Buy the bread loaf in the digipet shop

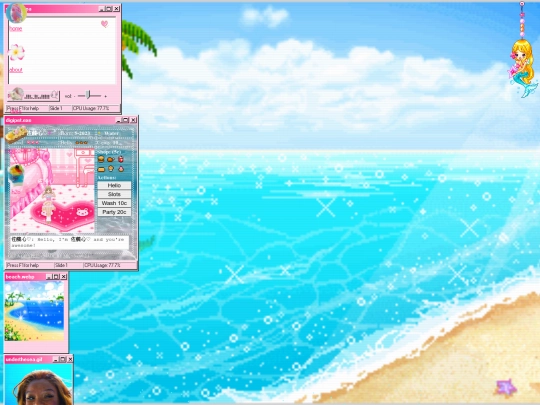click(x=101, y=169)
